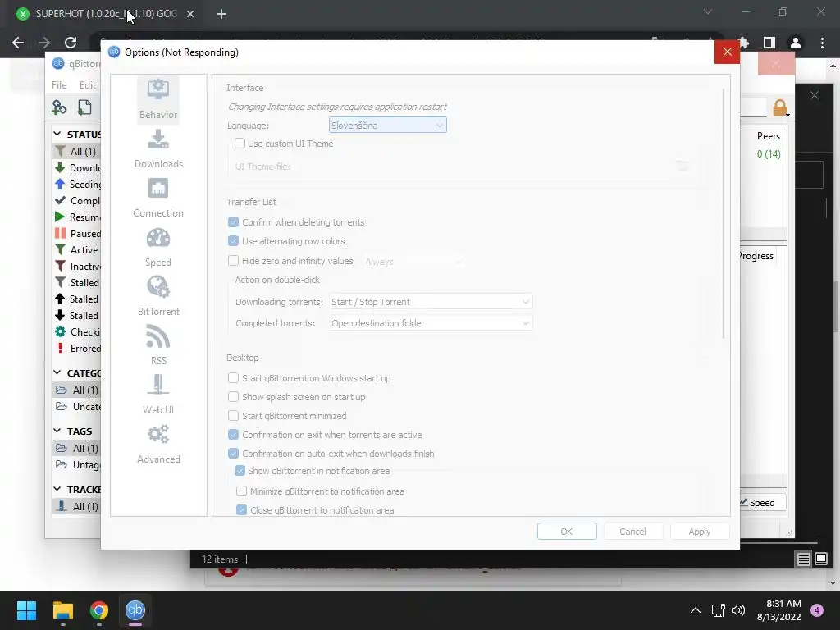
Task: Enable Start qBittorrent minimized
Action: [x=233, y=416]
